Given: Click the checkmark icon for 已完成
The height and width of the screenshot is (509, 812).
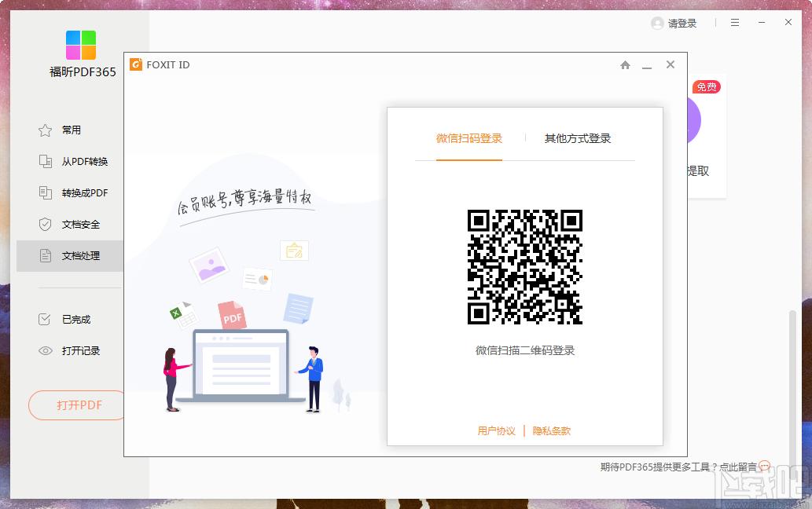Looking at the screenshot, I should coord(45,319).
